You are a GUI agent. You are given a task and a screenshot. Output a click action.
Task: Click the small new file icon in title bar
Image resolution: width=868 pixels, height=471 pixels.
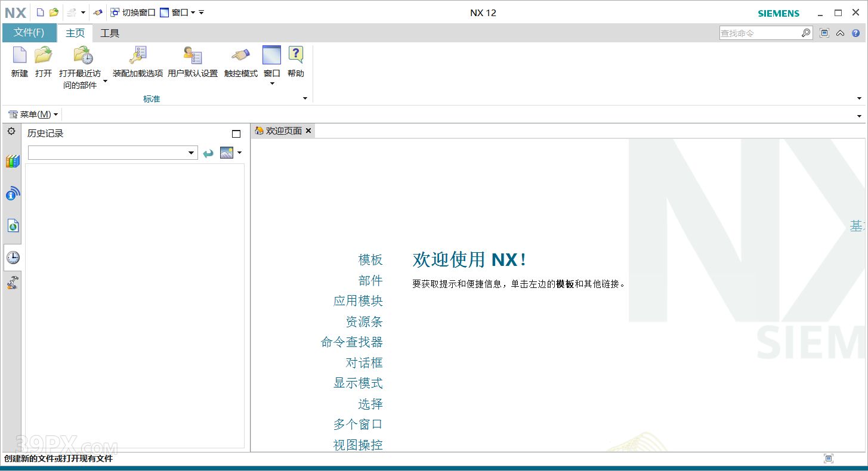coord(41,12)
